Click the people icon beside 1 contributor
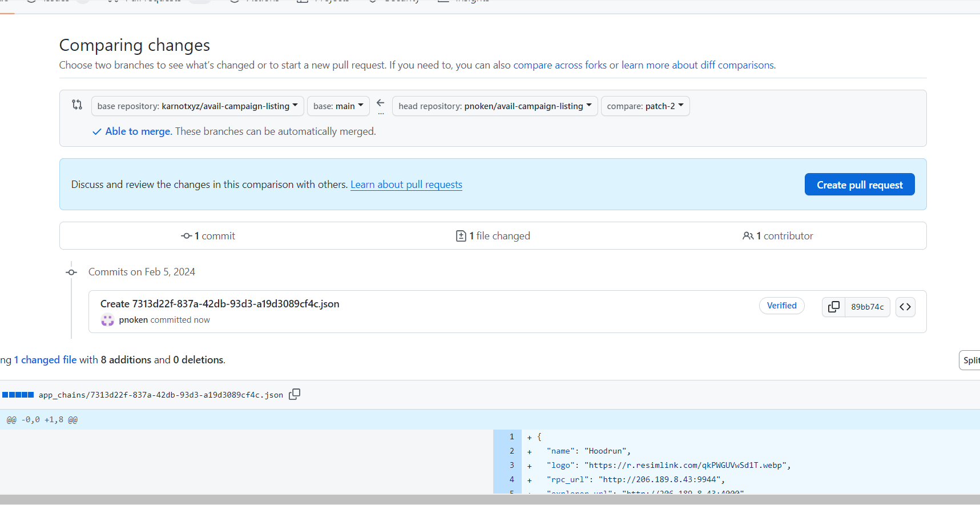The width and height of the screenshot is (980, 505). 748,236
